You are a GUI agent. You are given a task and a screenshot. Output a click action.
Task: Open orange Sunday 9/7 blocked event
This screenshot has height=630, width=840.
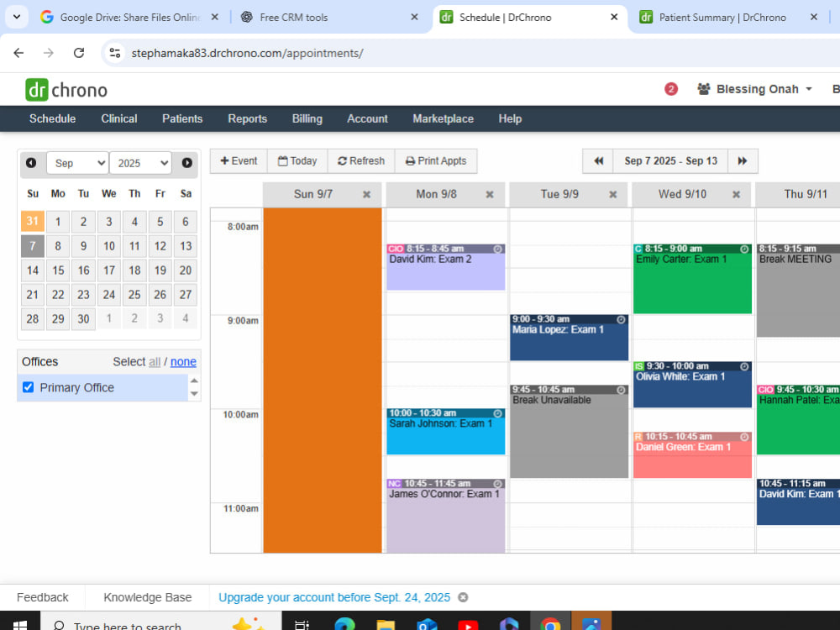[x=323, y=381]
